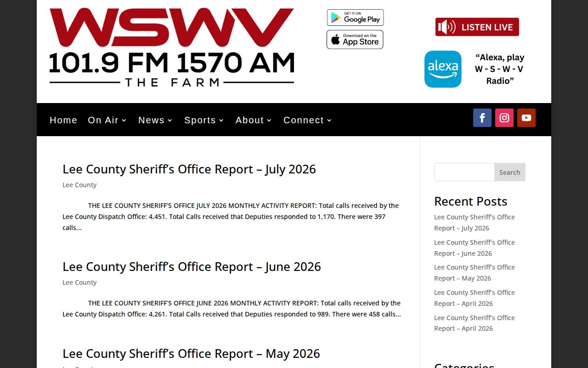Focus the sidebar search text field
Image resolution: width=588 pixels, height=368 pixels.
point(464,172)
